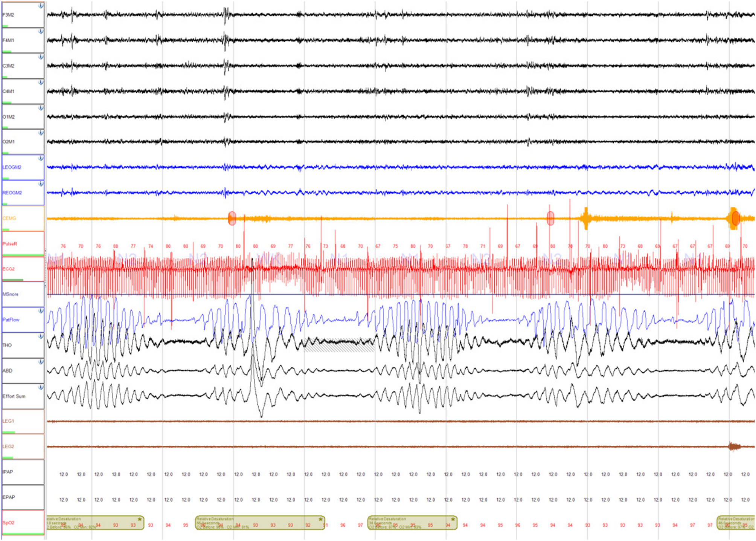Screen dimensions: 756x541
Task: Select the third Relative Desaturation event box
Action: pyautogui.click(x=412, y=523)
